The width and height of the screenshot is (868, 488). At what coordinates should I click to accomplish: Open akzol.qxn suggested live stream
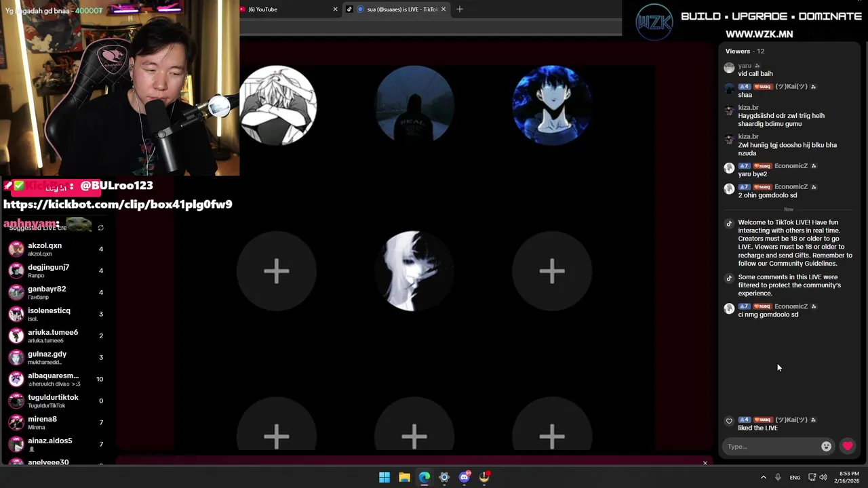(57, 249)
